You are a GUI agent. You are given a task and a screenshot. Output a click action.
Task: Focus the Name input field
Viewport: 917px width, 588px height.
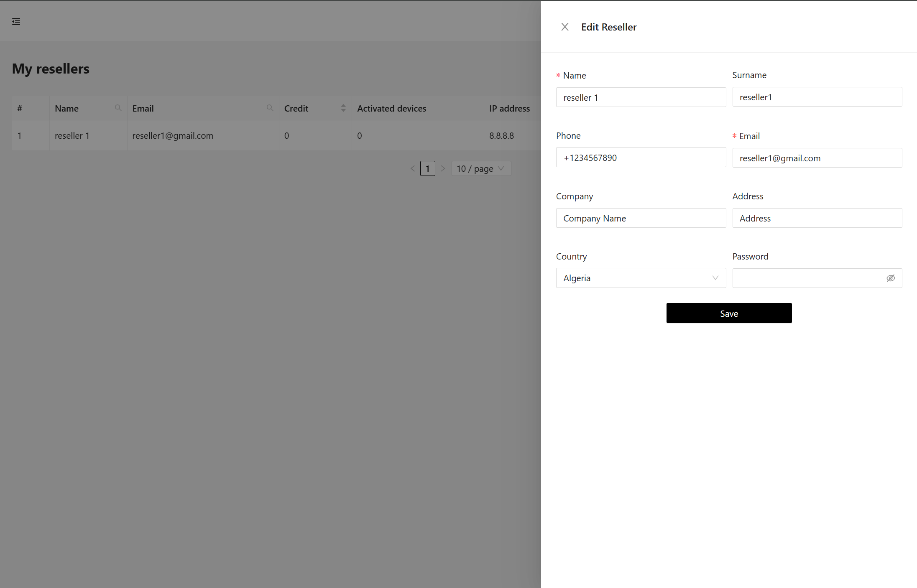coord(641,97)
